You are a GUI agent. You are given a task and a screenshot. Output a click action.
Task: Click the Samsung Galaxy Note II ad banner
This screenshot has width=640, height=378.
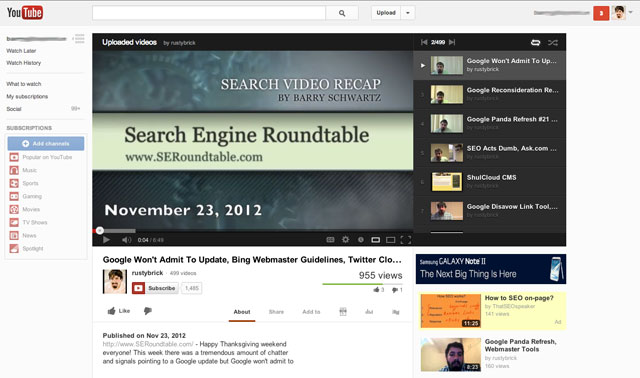pyautogui.click(x=491, y=269)
